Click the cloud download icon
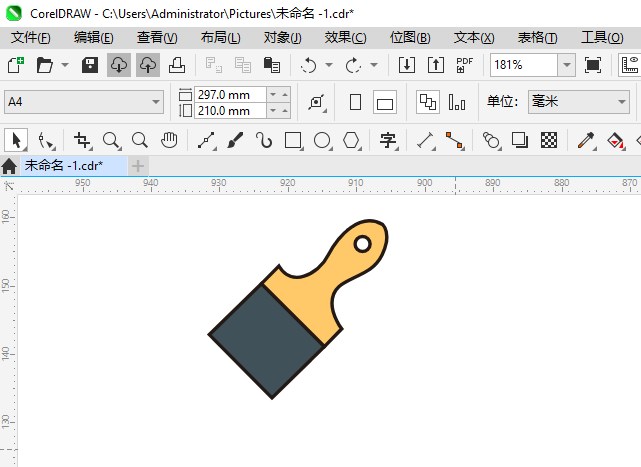The height and width of the screenshot is (467, 641). point(119,65)
